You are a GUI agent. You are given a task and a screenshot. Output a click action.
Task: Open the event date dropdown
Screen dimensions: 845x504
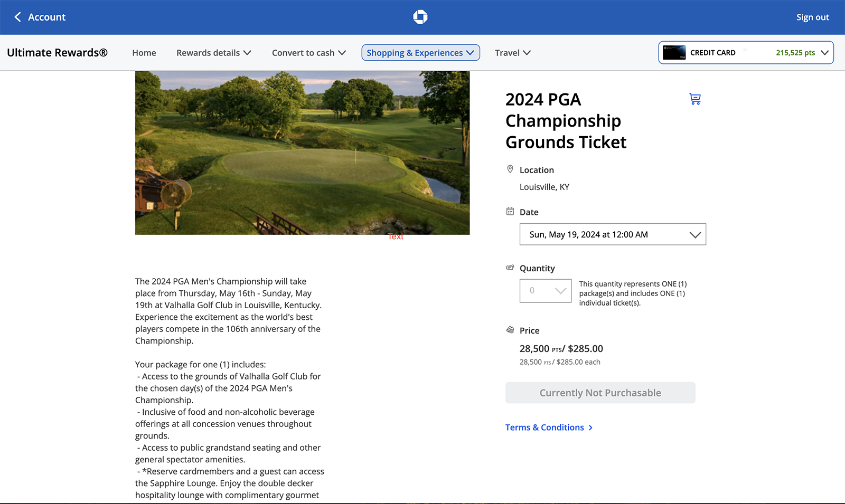[x=613, y=234]
